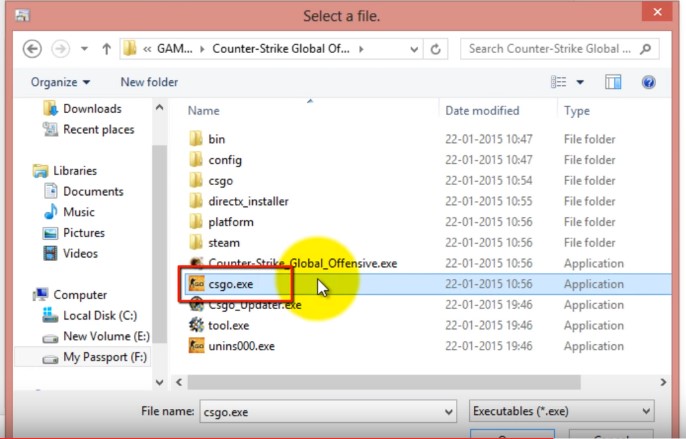Select Csgo_Updater.exe file

click(255, 305)
